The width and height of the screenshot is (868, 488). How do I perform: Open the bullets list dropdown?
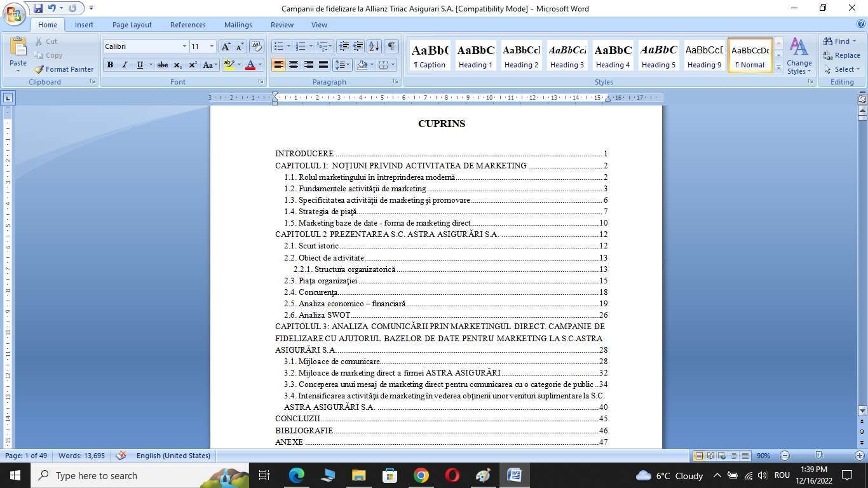(x=288, y=46)
